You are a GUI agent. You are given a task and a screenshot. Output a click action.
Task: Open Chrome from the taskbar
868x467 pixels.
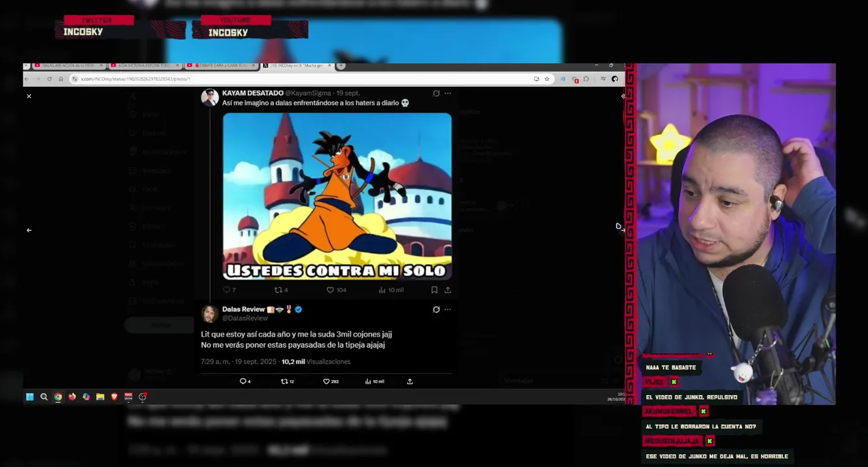[58, 397]
